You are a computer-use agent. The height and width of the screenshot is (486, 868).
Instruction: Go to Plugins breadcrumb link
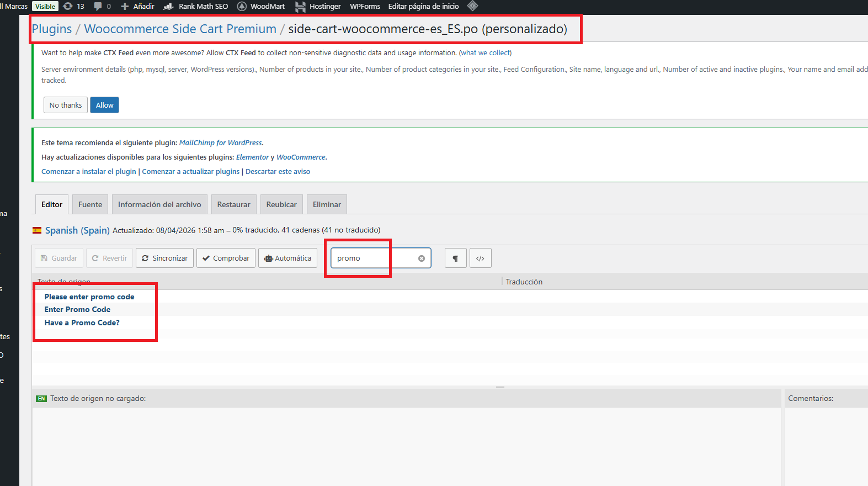point(52,29)
